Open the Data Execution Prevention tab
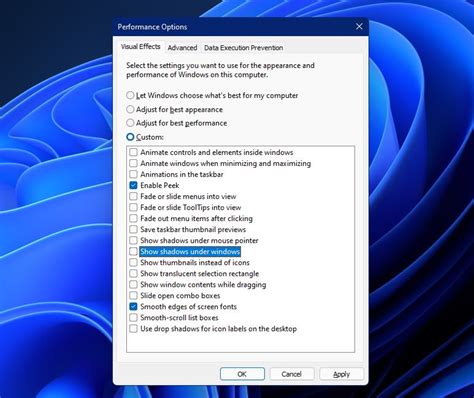Image resolution: width=474 pixels, height=398 pixels. tap(243, 48)
